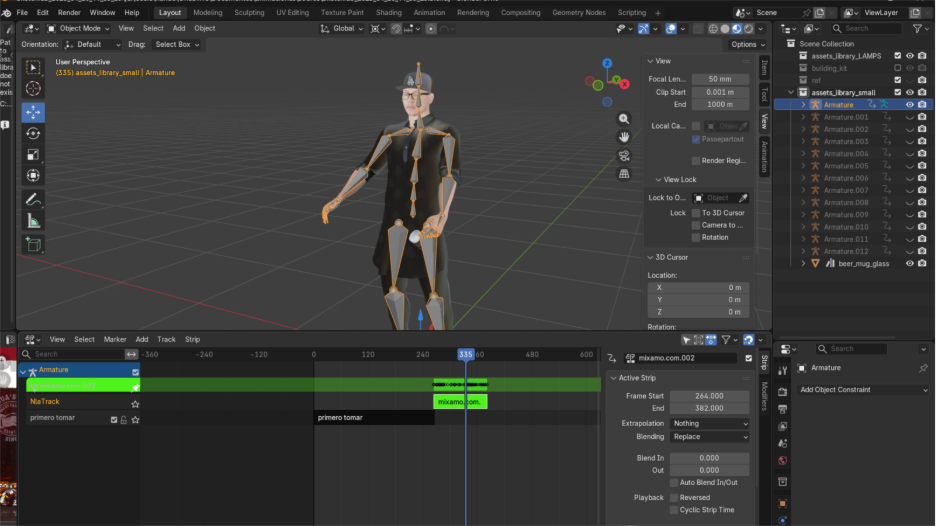Screen dimensions: 936x526
Task: Hide beer_mug_glass in the outliner
Action: point(910,264)
